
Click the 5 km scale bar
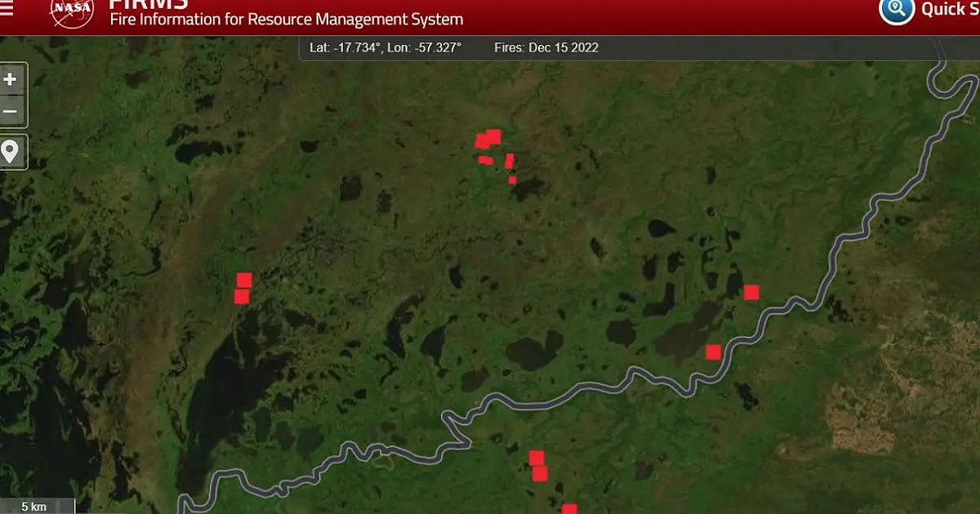pyautogui.click(x=38, y=506)
